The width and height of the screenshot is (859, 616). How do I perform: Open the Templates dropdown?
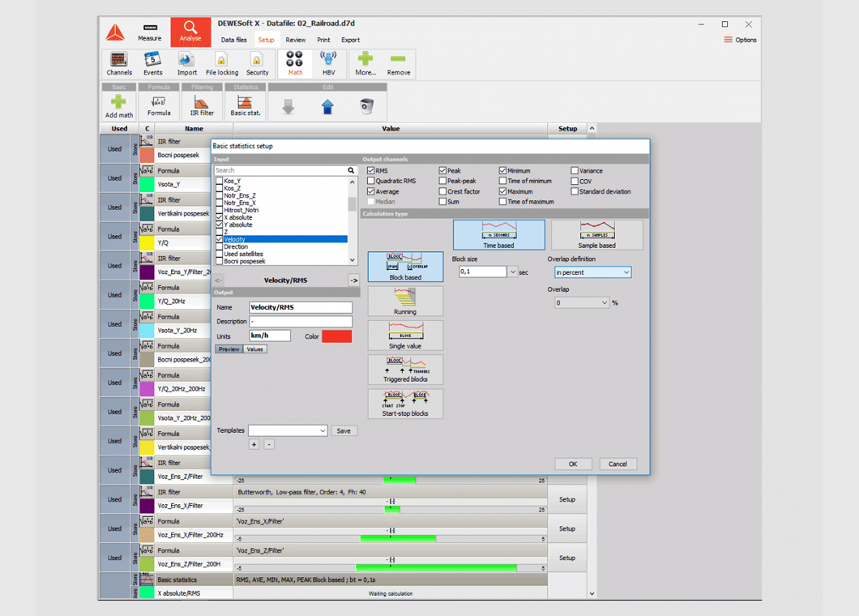[288, 430]
